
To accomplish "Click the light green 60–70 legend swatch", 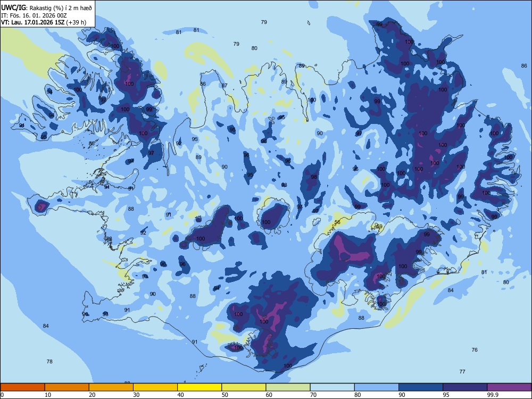I will point(288,387).
